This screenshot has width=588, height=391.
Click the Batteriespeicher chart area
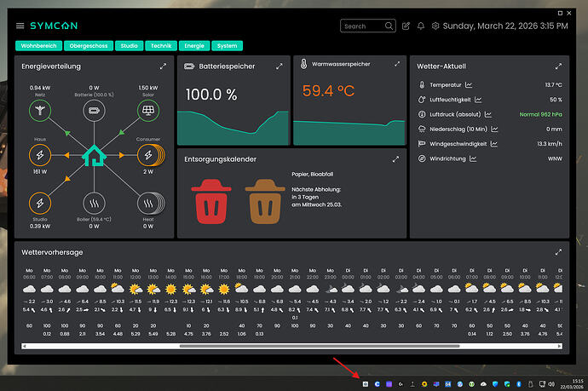pyautogui.click(x=232, y=128)
